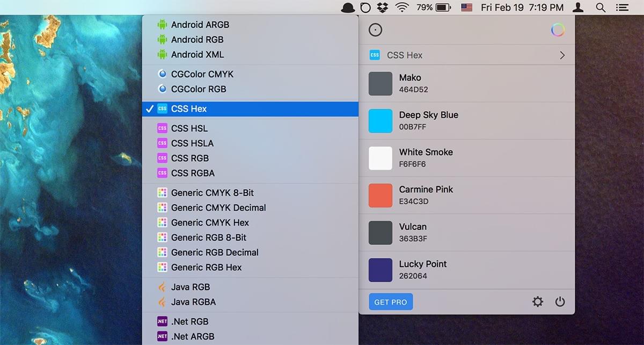
Task: Select Java RGBA in the format menu
Action: coord(250,302)
